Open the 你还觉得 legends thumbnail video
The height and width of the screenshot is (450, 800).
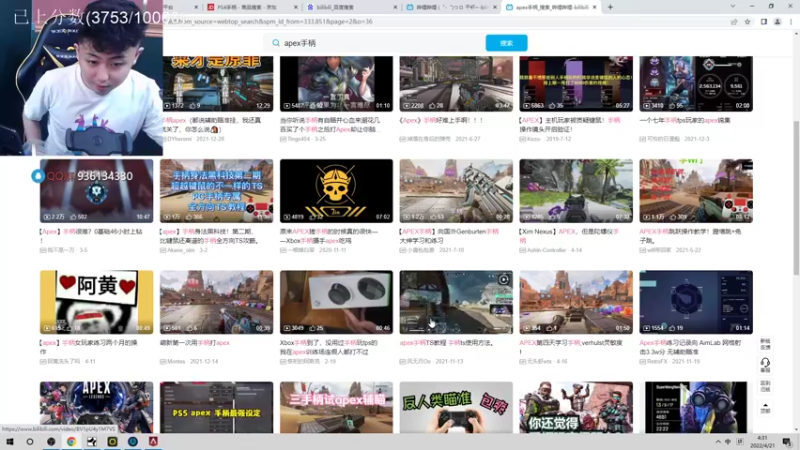576,407
